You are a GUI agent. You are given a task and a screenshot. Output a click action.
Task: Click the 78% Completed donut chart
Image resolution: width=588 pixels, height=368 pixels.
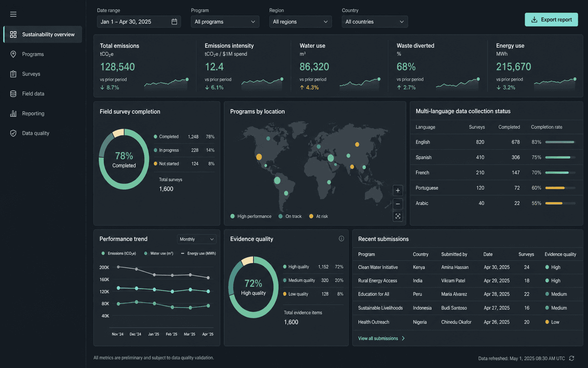pyautogui.click(x=124, y=159)
